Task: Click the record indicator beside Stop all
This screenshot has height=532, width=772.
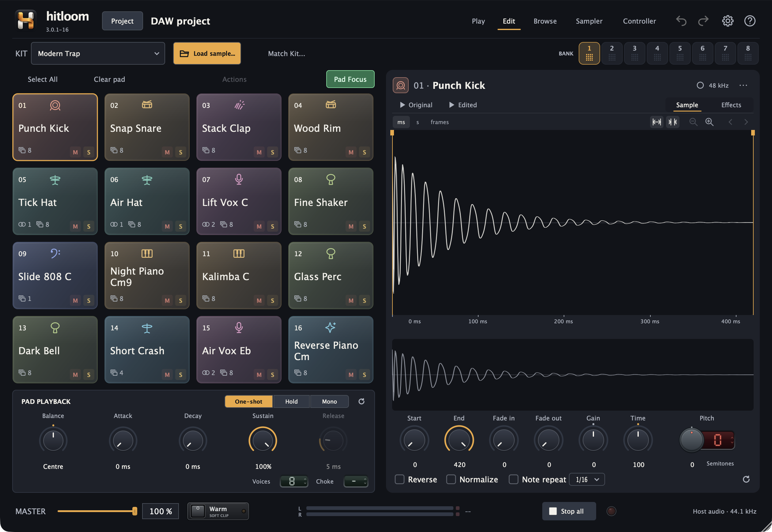Action: [x=611, y=511]
